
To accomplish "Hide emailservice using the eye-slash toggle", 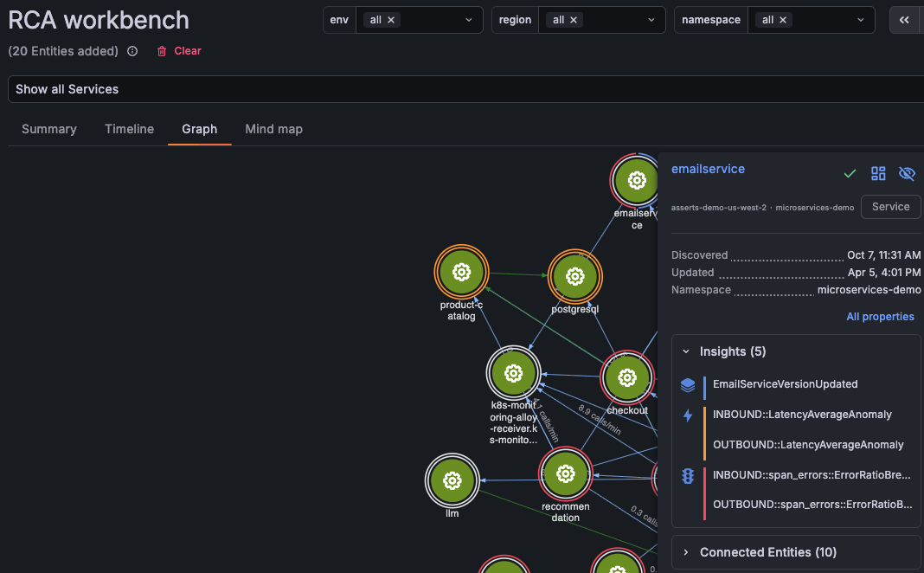I will pyautogui.click(x=907, y=173).
